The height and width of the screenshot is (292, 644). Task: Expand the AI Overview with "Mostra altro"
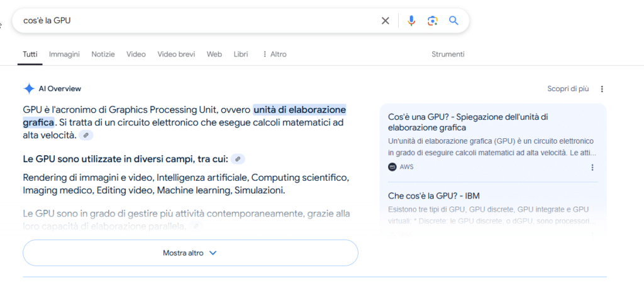point(190,253)
